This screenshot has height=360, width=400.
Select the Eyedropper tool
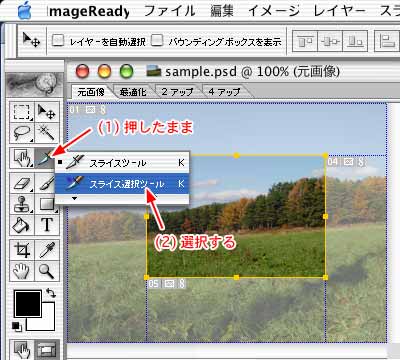point(47,250)
